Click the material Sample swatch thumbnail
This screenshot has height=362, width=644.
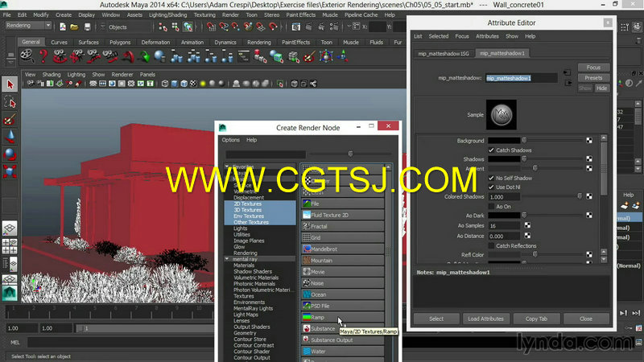point(502,114)
